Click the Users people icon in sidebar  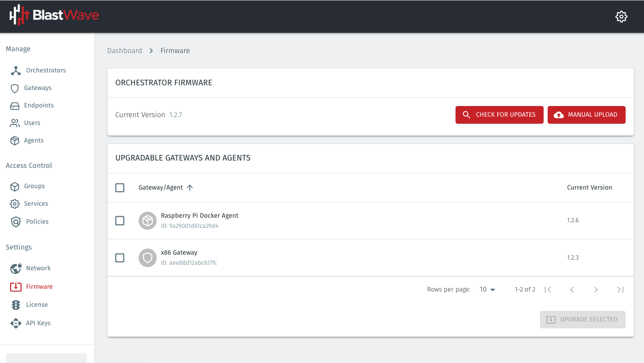point(15,123)
